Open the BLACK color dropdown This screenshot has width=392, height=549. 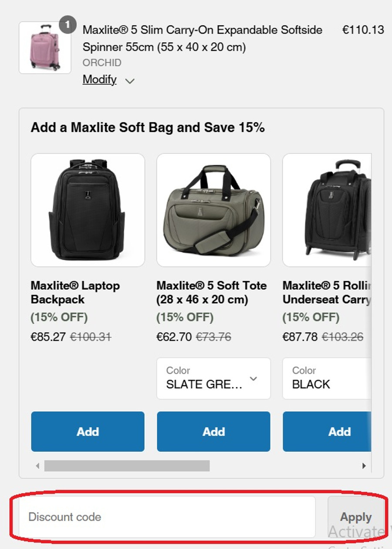point(327,378)
